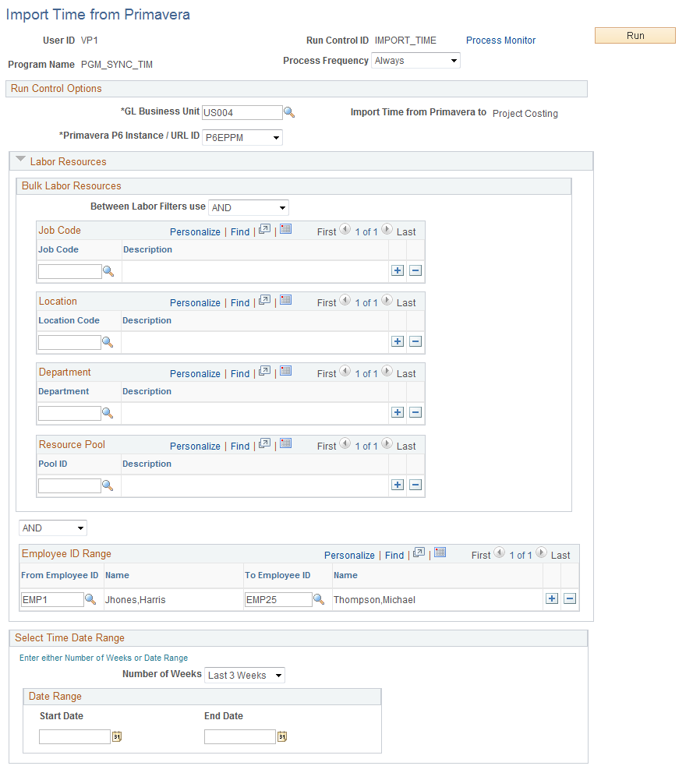Download Location grid to spreadsheet icon
The width and height of the screenshot is (700, 773).
point(285,300)
